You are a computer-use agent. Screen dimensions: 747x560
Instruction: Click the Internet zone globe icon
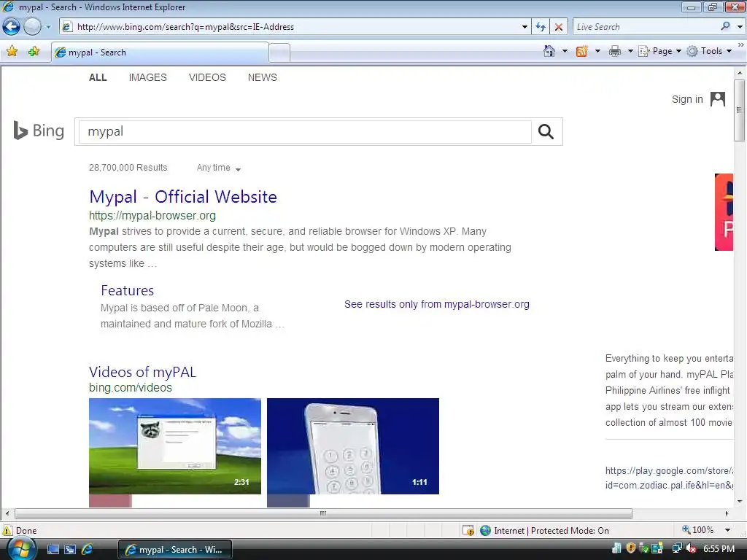tap(485, 531)
